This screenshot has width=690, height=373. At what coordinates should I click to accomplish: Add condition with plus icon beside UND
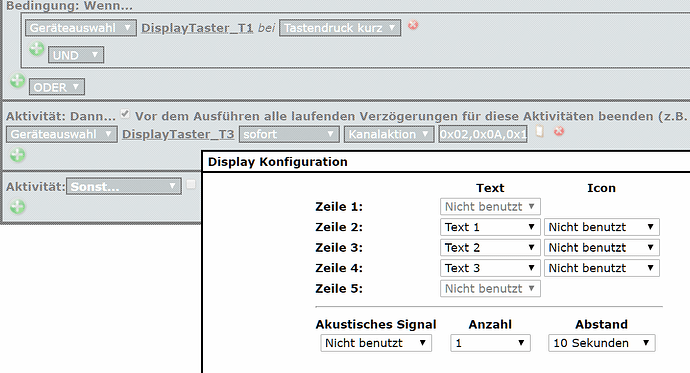[37, 49]
